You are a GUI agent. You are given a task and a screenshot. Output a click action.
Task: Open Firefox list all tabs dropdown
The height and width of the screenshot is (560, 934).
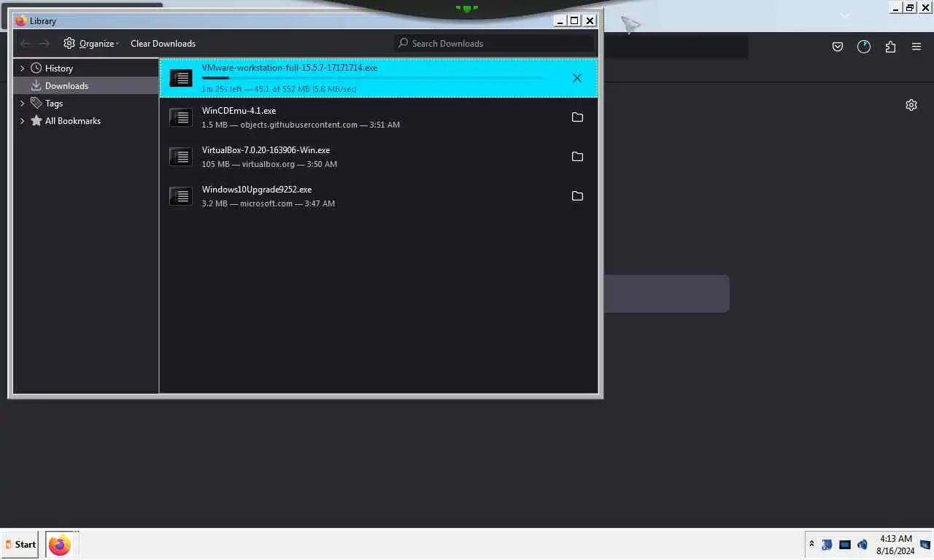click(844, 15)
